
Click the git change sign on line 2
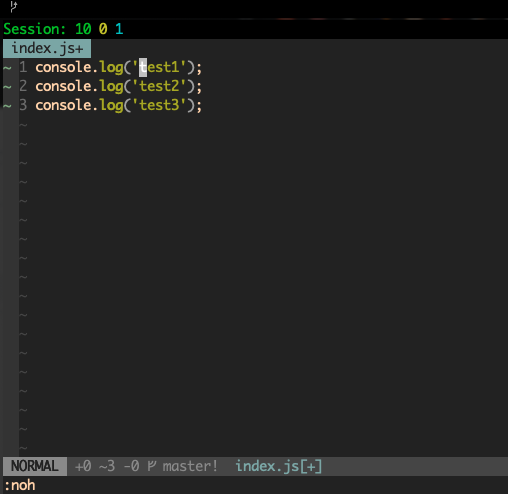[x=7, y=87]
